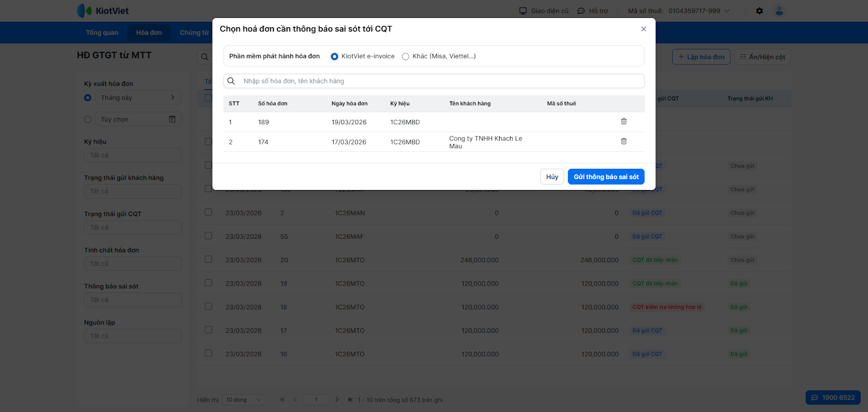Select KiotViet e-invoice radio option
This screenshot has height=412, width=868.
[335, 56]
